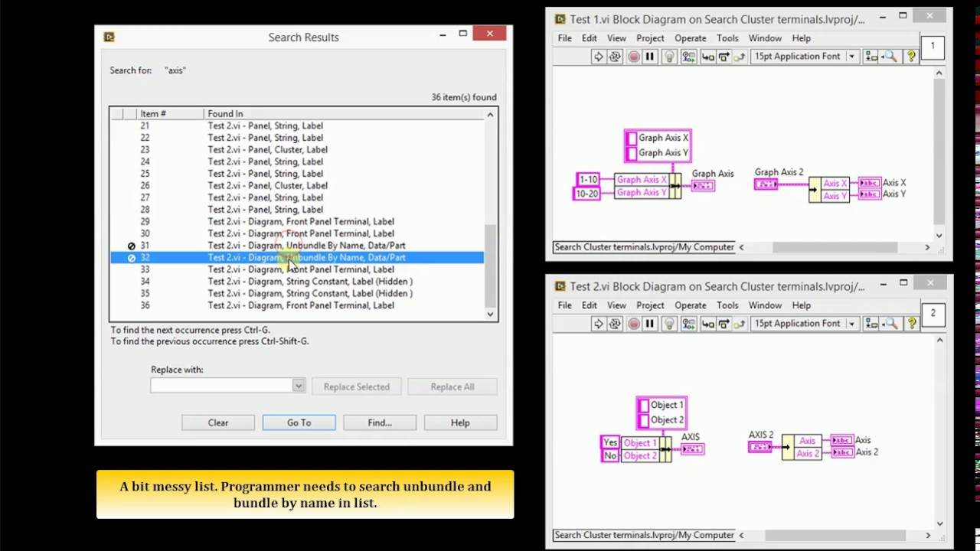Click the VI icon pane numbered 1

click(x=933, y=46)
